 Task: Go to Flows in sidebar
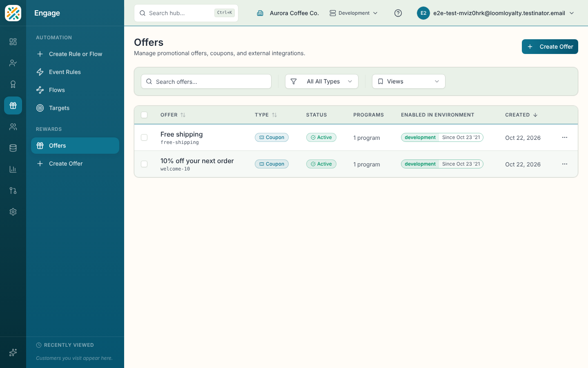[75, 90]
